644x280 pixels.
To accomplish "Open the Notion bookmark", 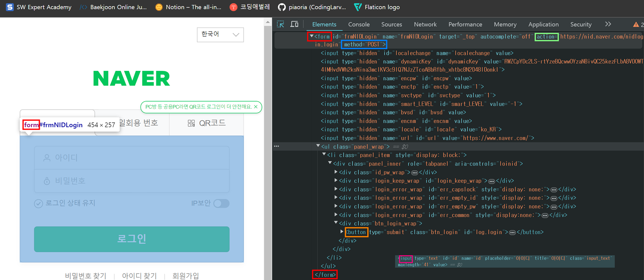I will (188, 7).
